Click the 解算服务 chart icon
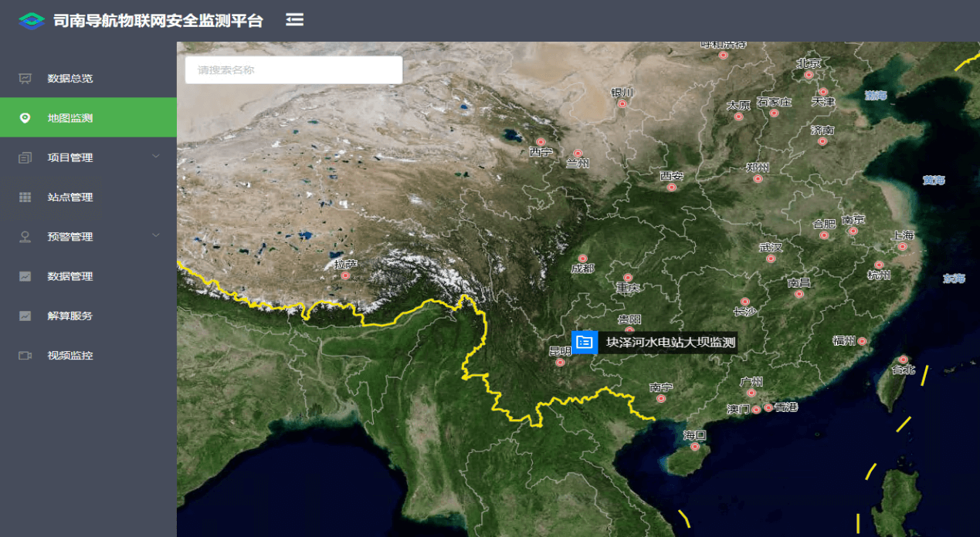 coord(25,316)
